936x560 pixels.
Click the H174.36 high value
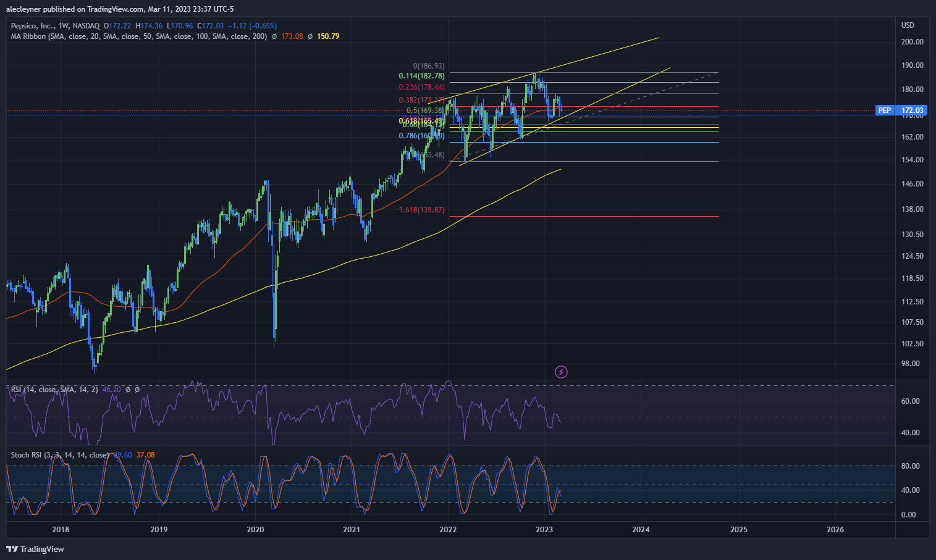point(150,26)
